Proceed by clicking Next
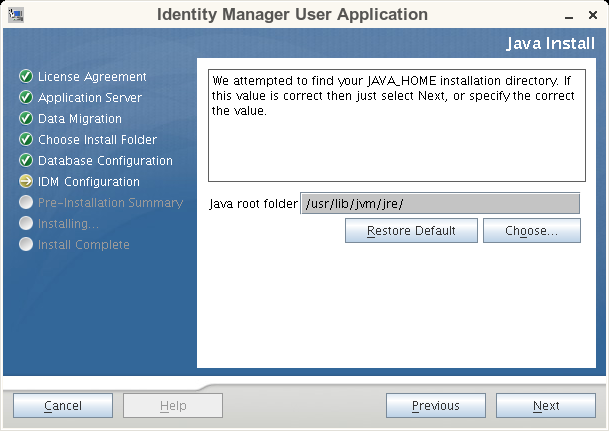Viewport: 609px width, 431px height. tap(546, 406)
